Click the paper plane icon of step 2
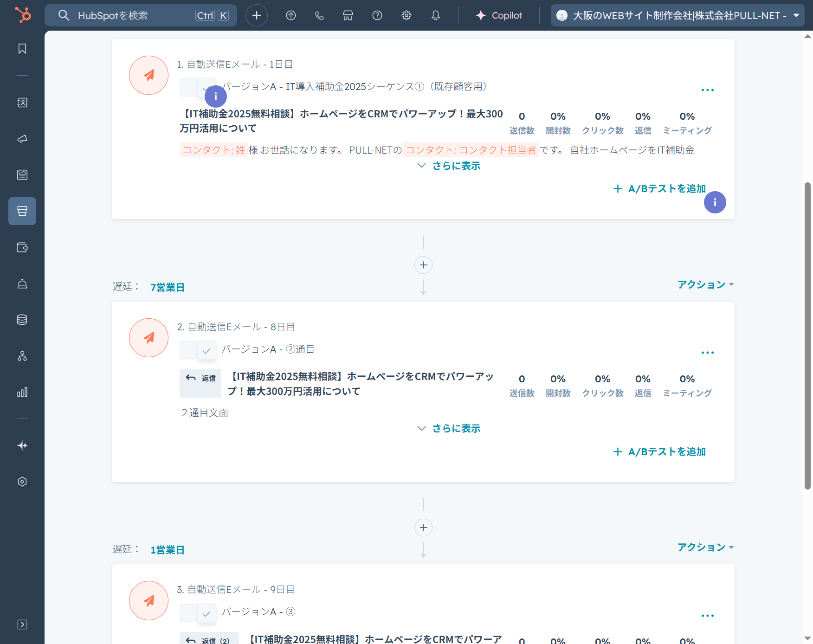 [149, 338]
